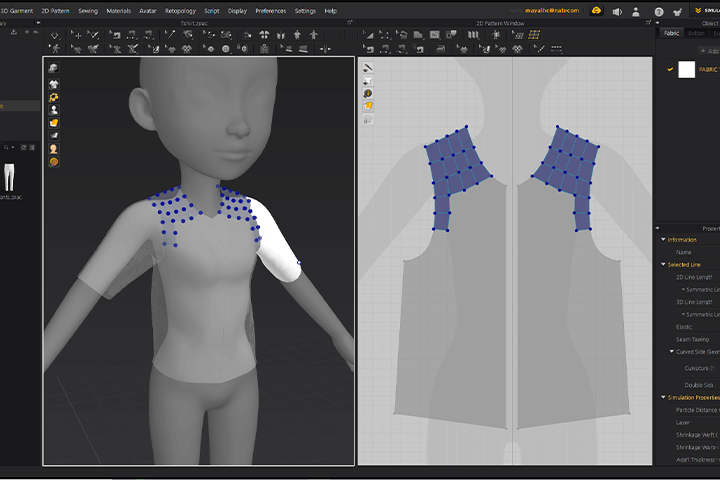
Task: Switch to the Button tab in Object Browser
Action: point(696,33)
